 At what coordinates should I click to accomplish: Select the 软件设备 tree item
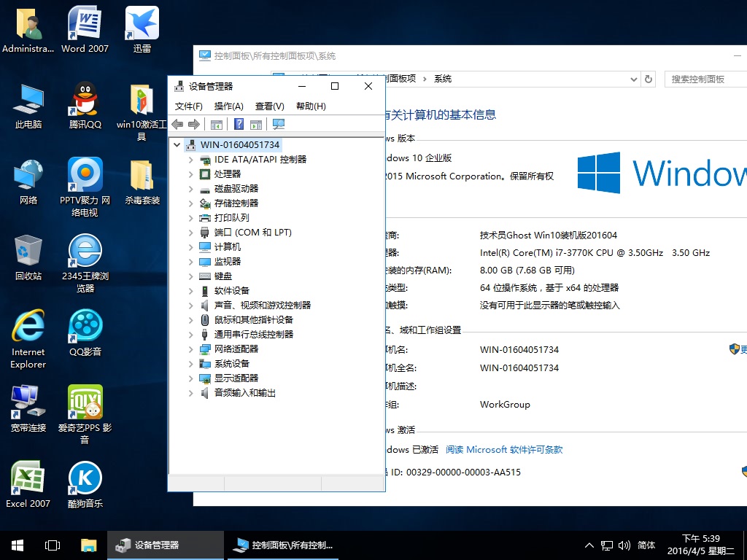(x=231, y=290)
